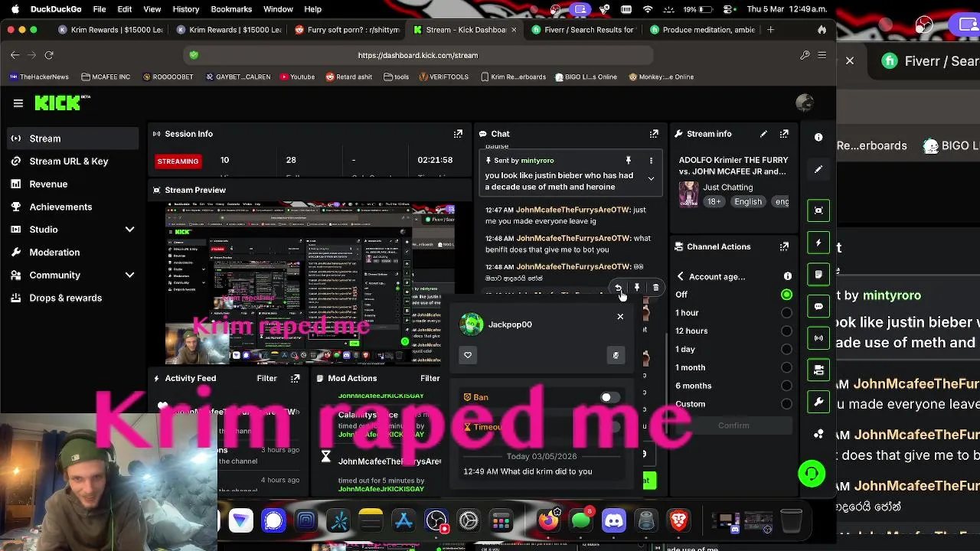Toggle the wrench stream info widget icon
This screenshot has height=551, width=980.
pos(818,402)
